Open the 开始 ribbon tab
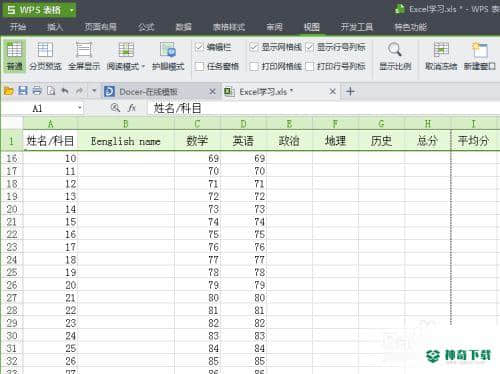The height and width of the screenshot is (374, 500). tap(18, 27)
